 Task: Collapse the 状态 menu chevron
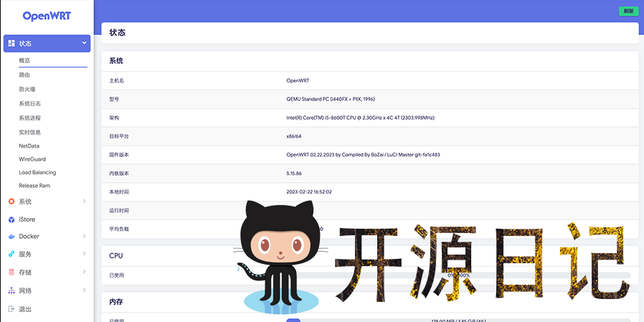(84, 43)
